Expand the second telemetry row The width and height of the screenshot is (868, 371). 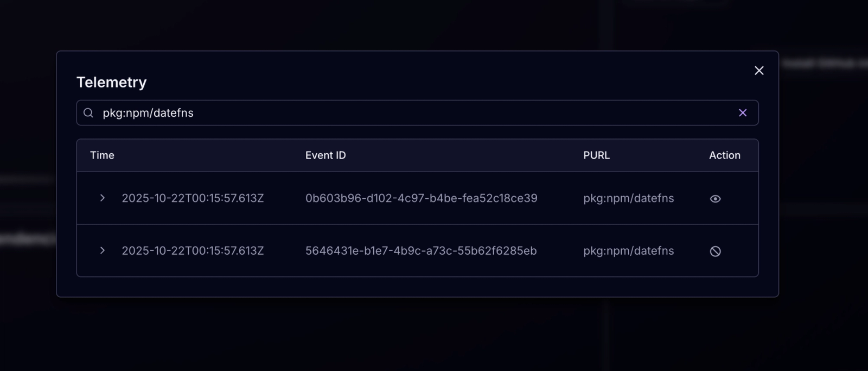[x=102, y=251]
